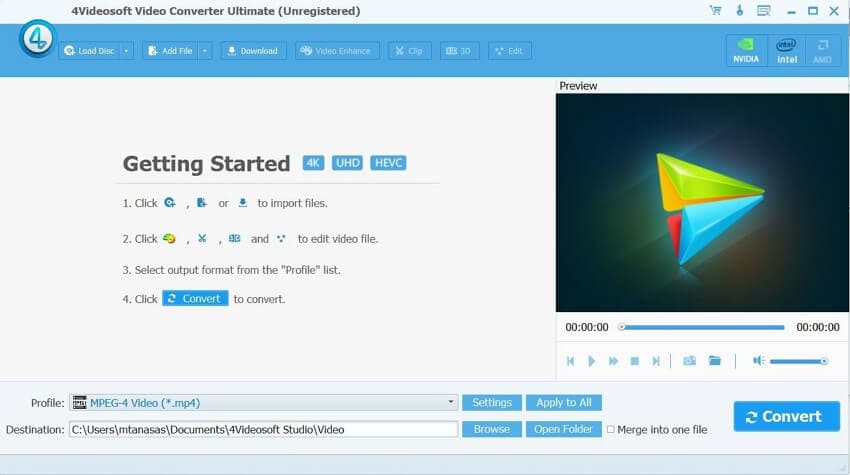Click the HEVC badge
The image size is (850, 475).
click(x=388, y=163)
